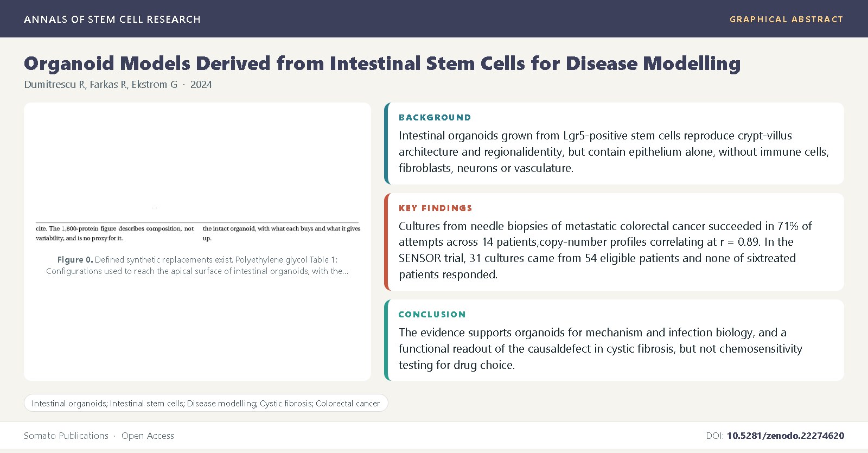This screenshot has width=868, height=453.
Task: Select the article title about organoid models
Action: [382, 63]
